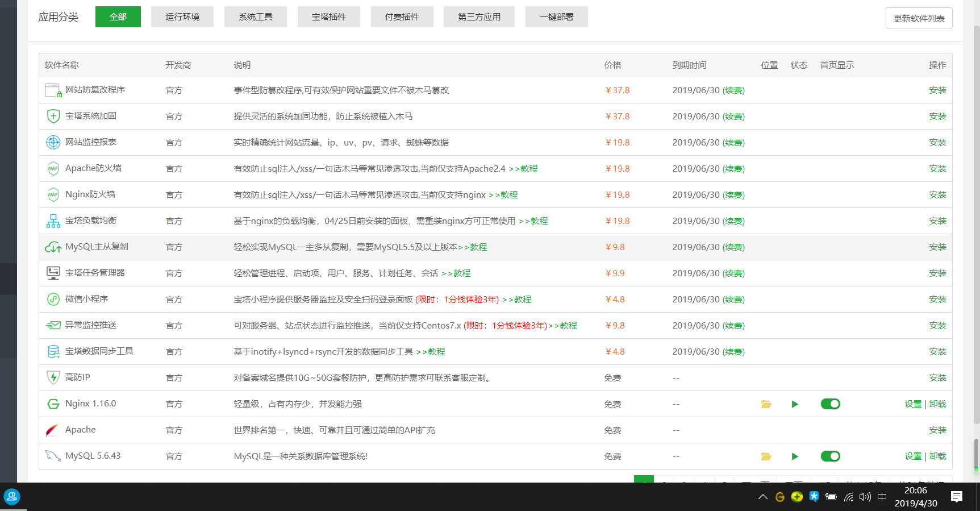The width and height of the screenshot is (980, 511).
Task: Click 续费 for MySQL主从复制
Action: point(733,247)
